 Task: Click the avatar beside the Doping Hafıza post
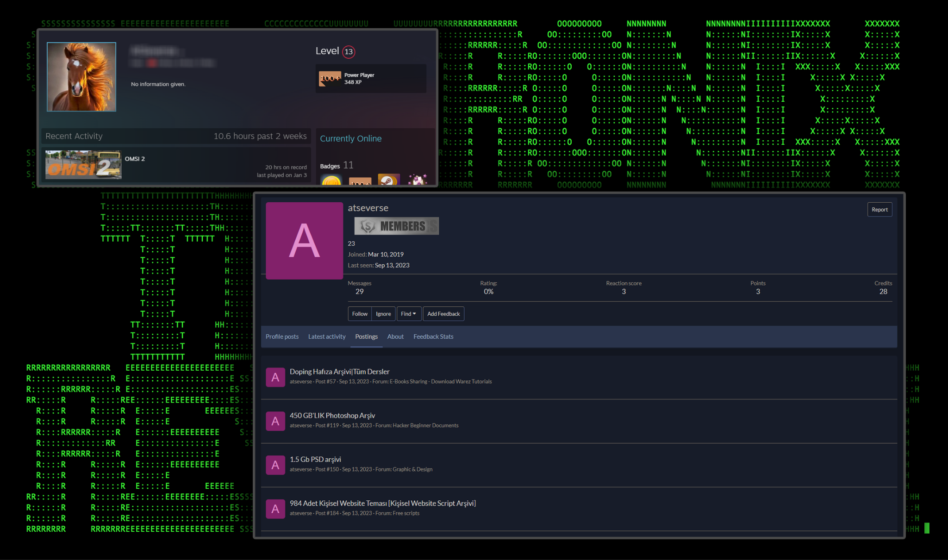[275, 377]
